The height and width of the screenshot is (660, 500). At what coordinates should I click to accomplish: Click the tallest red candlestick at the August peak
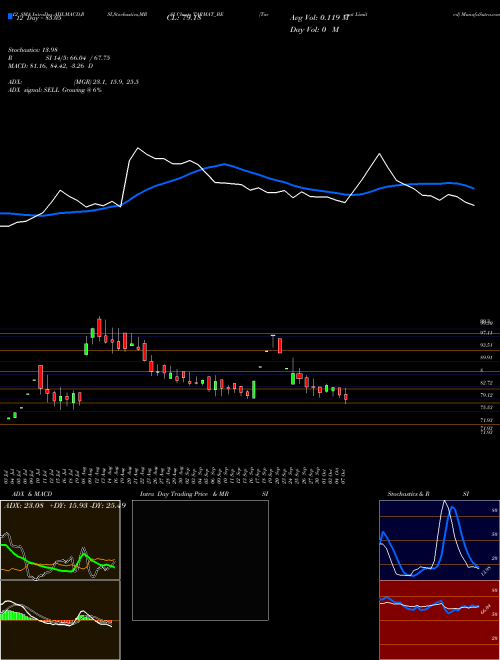(x=99, y=328)
